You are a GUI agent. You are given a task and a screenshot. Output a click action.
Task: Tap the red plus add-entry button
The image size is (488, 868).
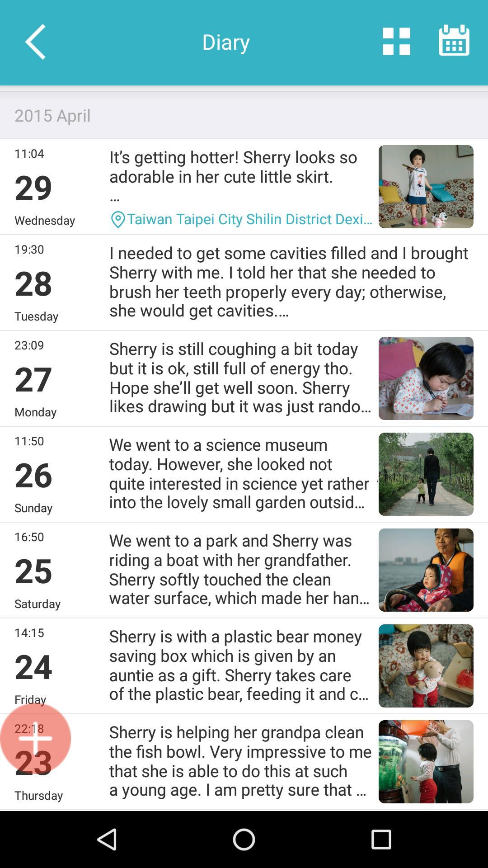35,739
